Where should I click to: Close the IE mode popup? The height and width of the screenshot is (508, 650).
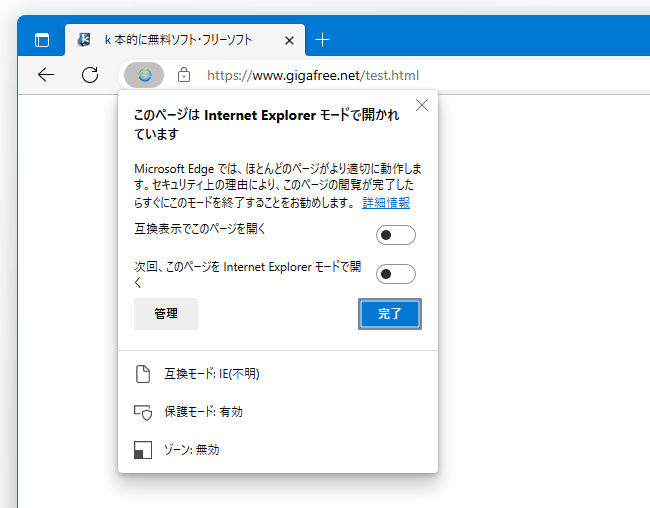(422, 105)
